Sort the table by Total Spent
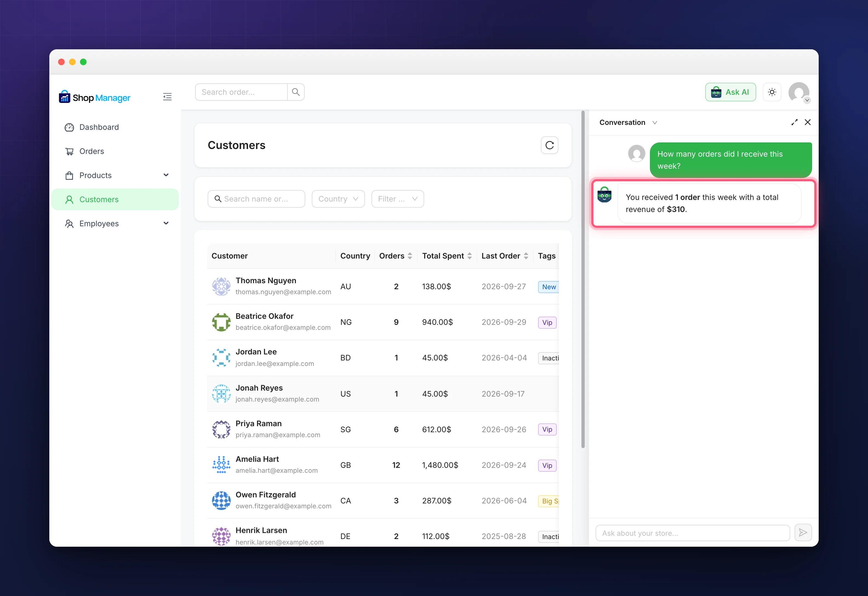This screenshot has width=868, height=596. click(447, 256)
